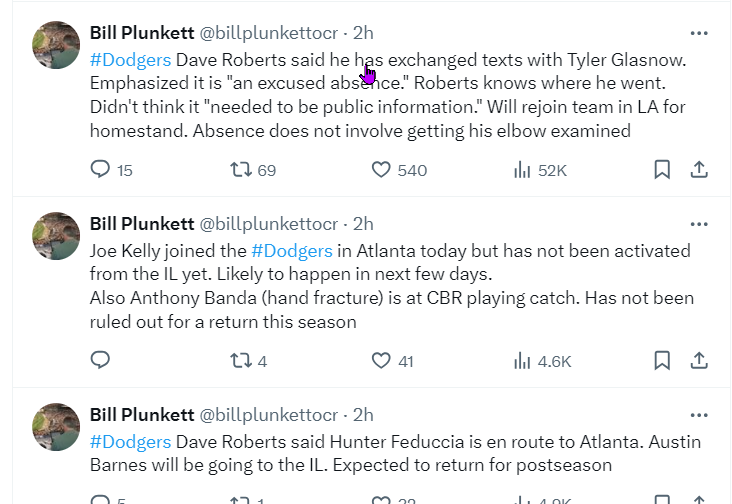Viewport: 732px width, 504px height.
Task: Like the Joe Kelly tweet
Action: point(381,360)
